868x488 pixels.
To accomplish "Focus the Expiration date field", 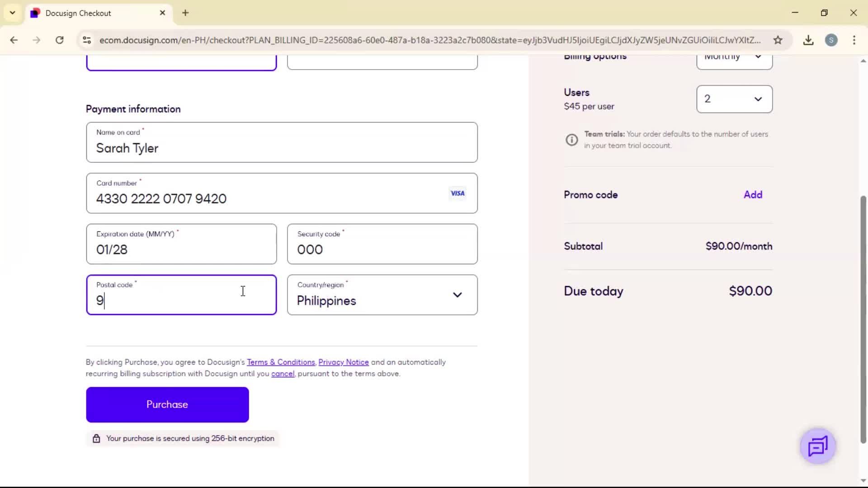I will click(181, 244).
